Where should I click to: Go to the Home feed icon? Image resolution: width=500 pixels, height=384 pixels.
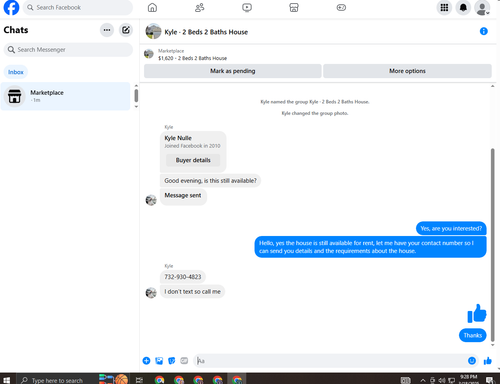(x=152, y=7)
